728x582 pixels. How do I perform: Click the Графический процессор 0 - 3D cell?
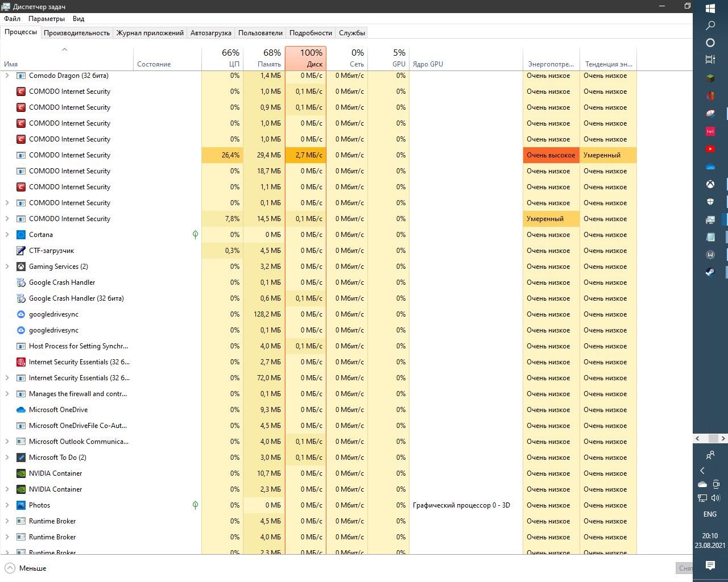coord(466,505)
